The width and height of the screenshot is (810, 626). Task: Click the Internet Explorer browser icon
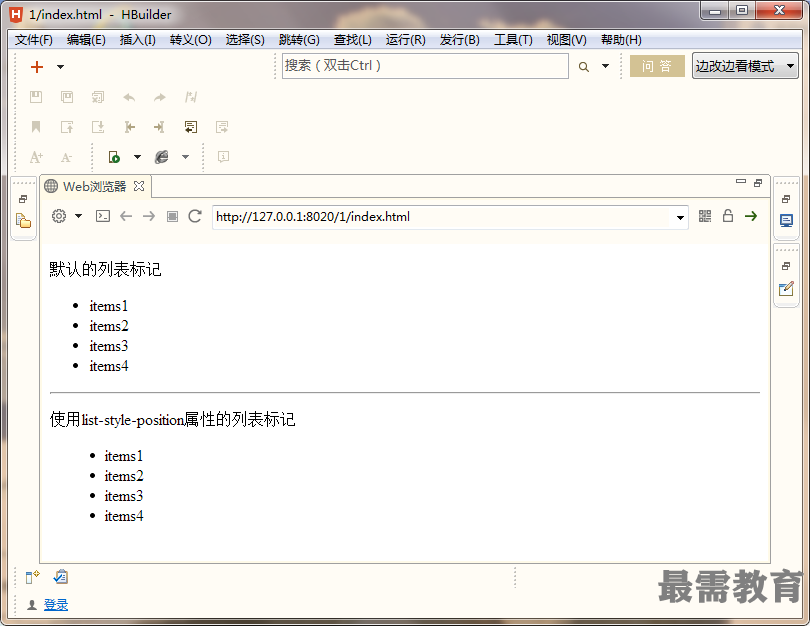[162, 157]
